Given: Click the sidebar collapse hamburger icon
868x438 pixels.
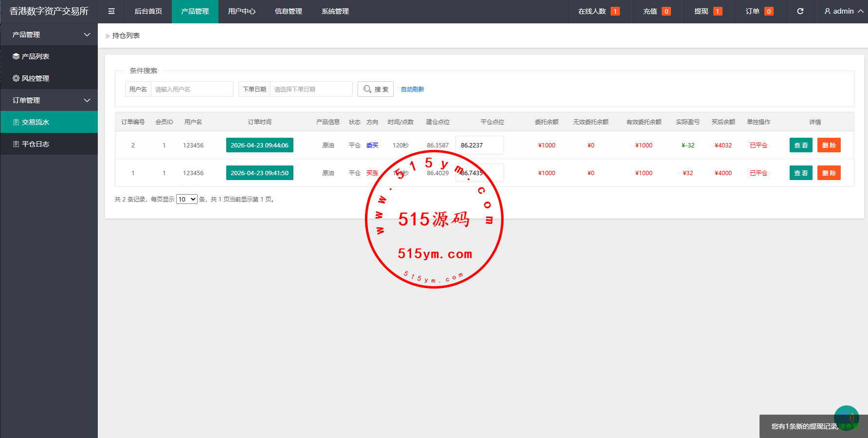Looking at the screenshot, I should [x=111, y=11].
